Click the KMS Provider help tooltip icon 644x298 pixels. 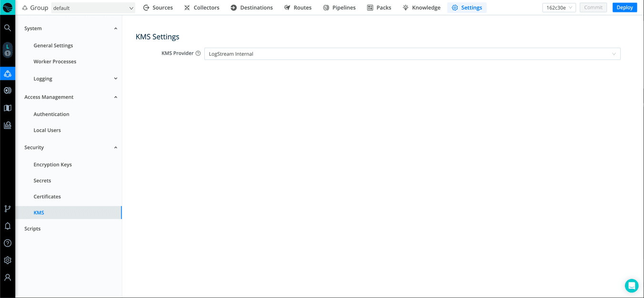tap(198, 53)
